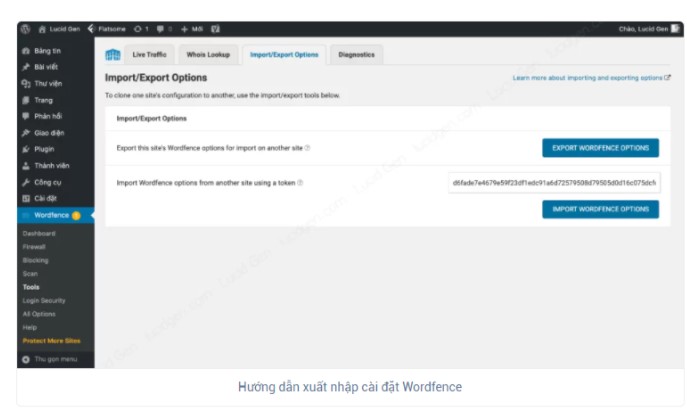Image resolution: width=687 pixels, height=412 pixels.
Task: Click the WordPress logo in admin bar
Action: [25, 29]
